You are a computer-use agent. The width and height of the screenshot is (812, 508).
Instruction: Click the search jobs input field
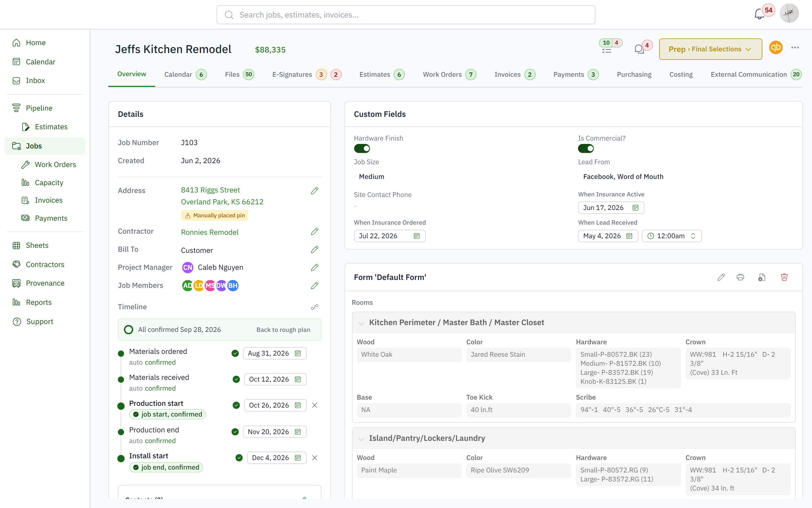coord(406,15)
